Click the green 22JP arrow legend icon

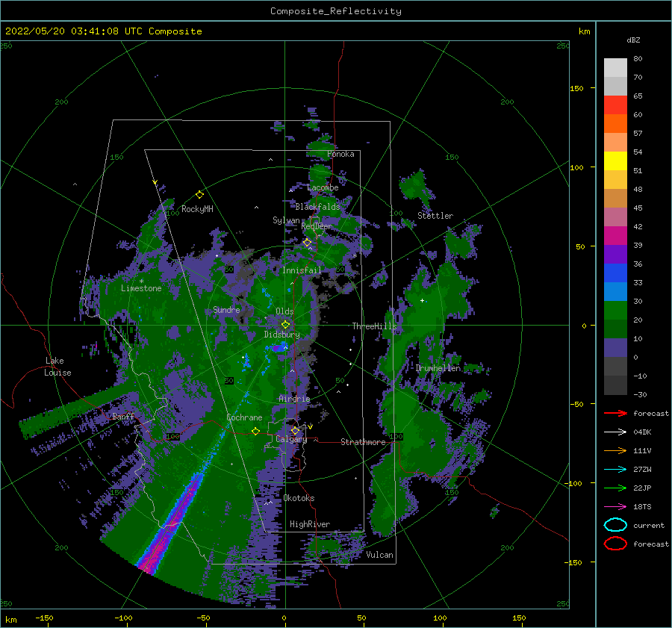(x=615, y=488)
